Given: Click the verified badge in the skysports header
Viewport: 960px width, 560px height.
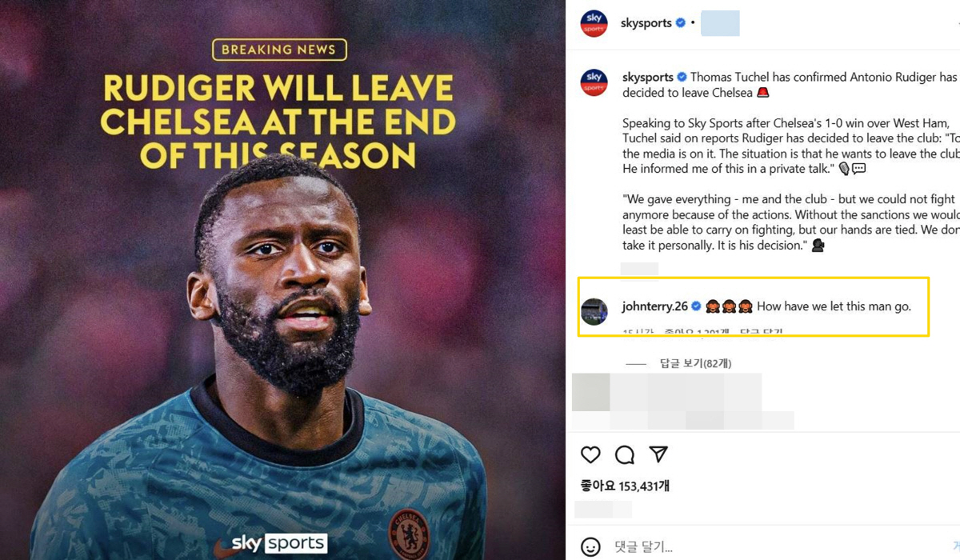Looking at the screenshot, I should 681,23.
